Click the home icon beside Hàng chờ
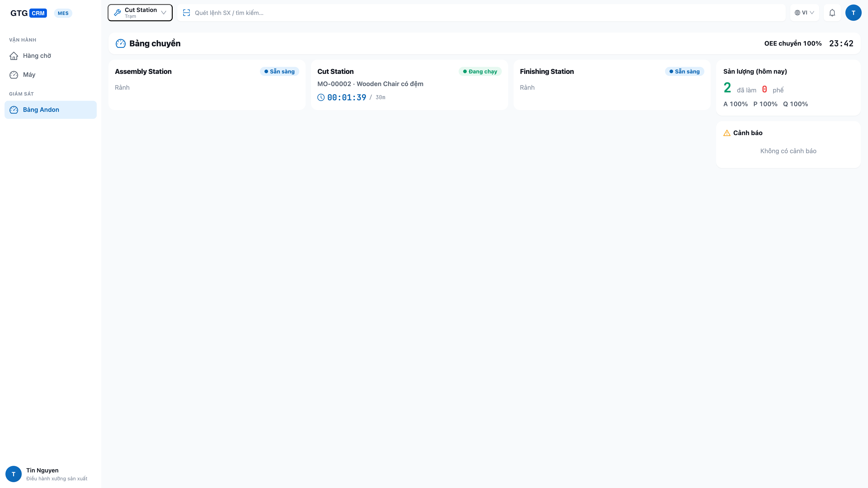 point(14,56)
